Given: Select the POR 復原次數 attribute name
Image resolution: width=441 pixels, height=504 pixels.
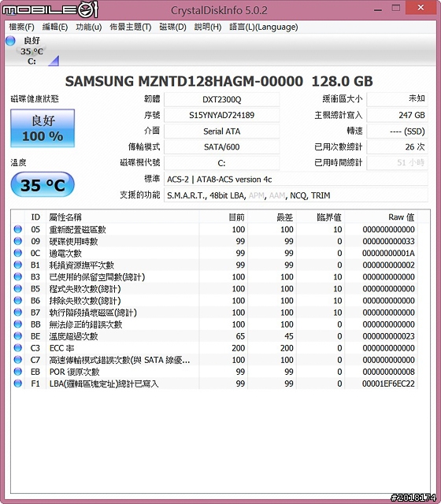Looking at the screenshot, I should click(x=75, y=372).
